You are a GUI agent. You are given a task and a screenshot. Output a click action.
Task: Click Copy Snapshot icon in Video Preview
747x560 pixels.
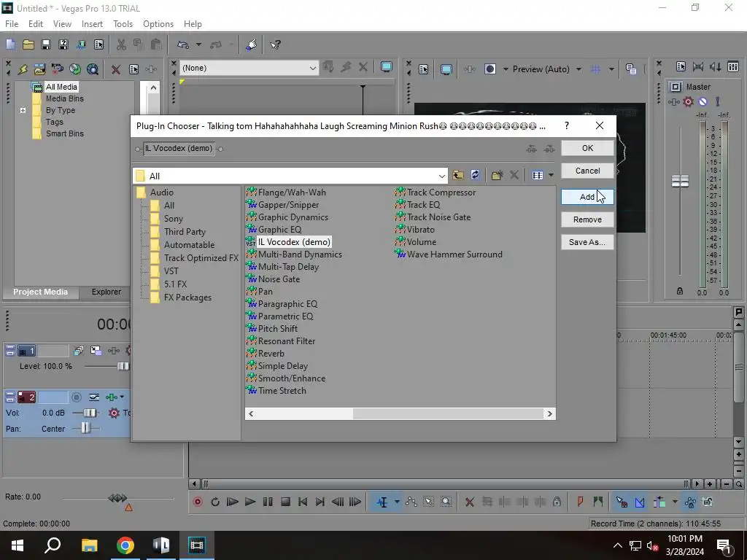tap(631, 69)
